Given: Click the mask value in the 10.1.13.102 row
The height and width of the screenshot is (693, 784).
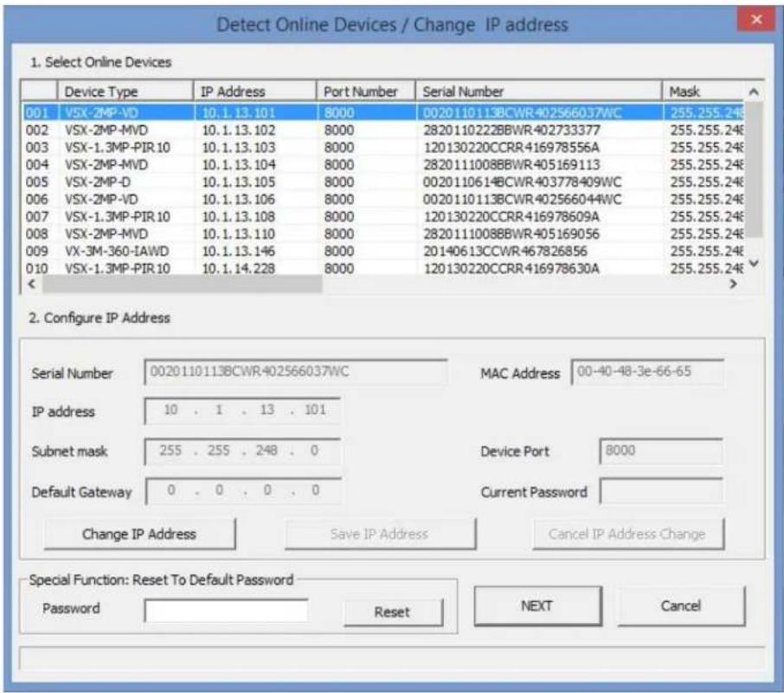Looking at the screenshot, I should [706, 130].
